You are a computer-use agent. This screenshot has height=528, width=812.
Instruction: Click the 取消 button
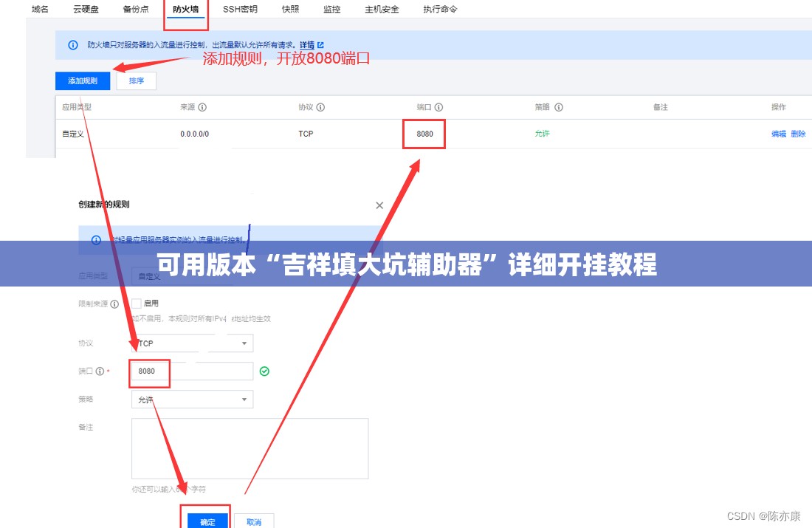[x=254, y=521]
